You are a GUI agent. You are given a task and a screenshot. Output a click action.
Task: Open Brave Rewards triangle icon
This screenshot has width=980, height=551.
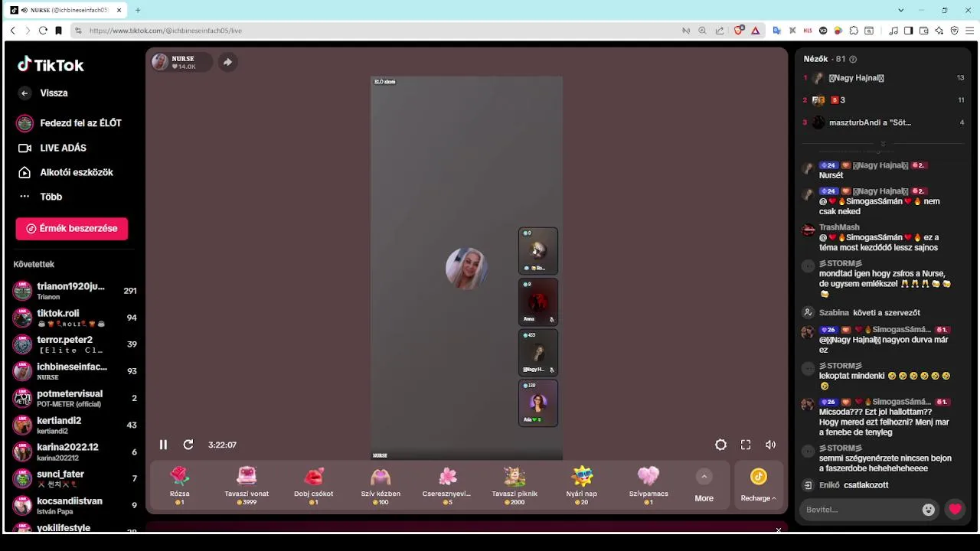[756, 31]
